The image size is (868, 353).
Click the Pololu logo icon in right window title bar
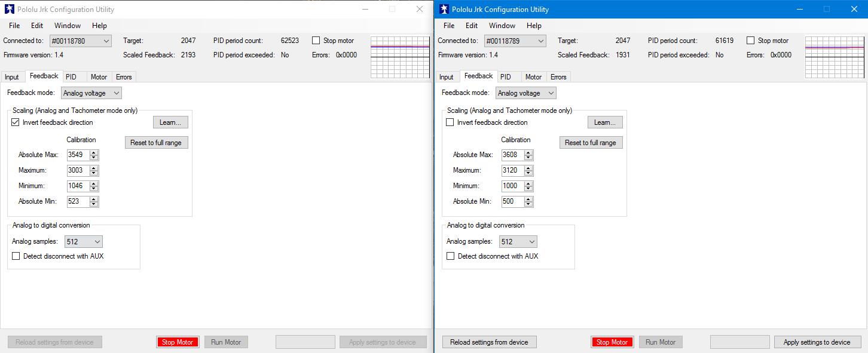(444, 9)
